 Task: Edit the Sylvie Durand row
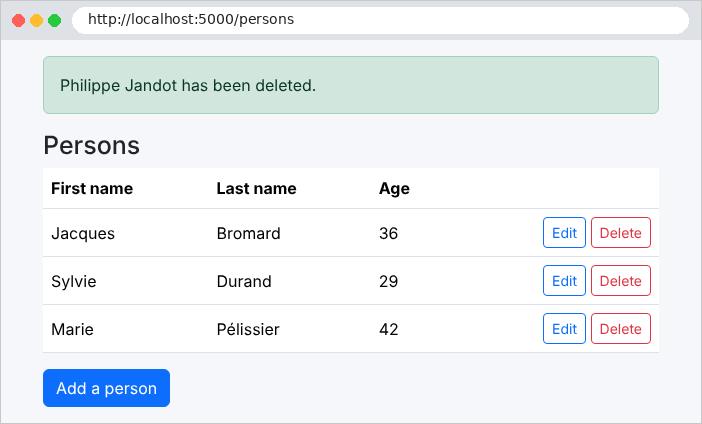564,280
